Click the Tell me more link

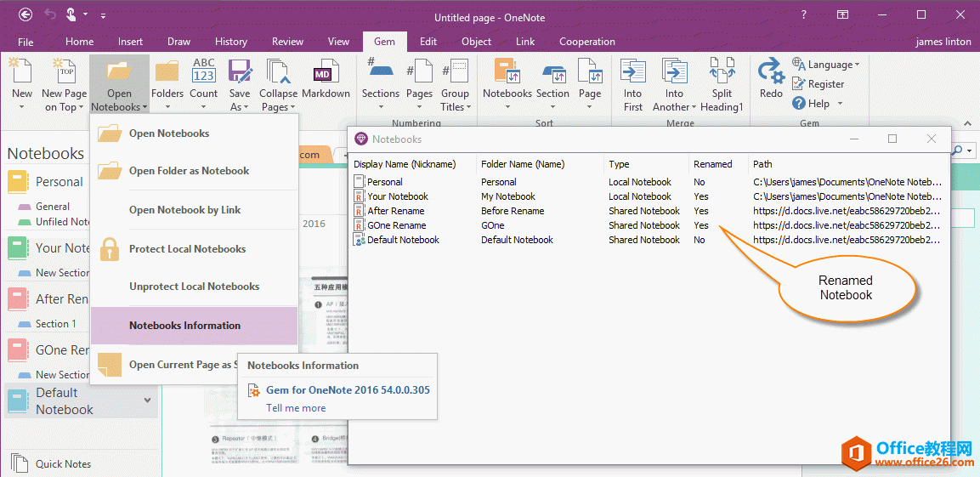(x=296, y=407)
